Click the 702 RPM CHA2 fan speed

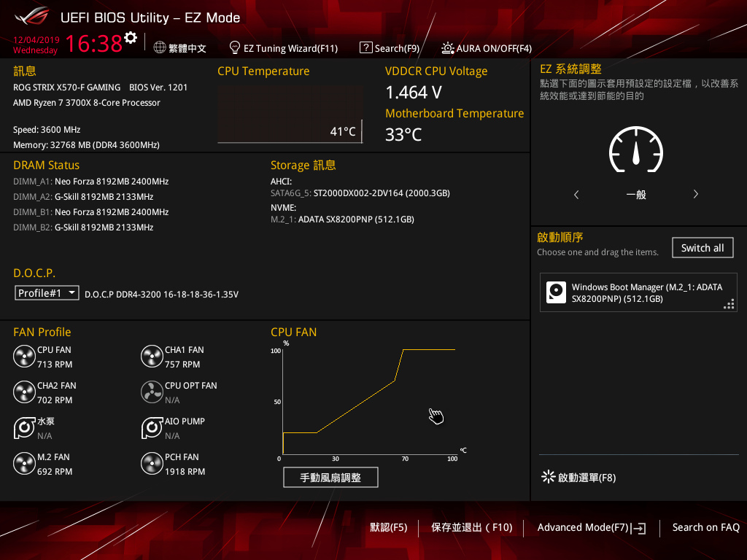tap(55, 400)
